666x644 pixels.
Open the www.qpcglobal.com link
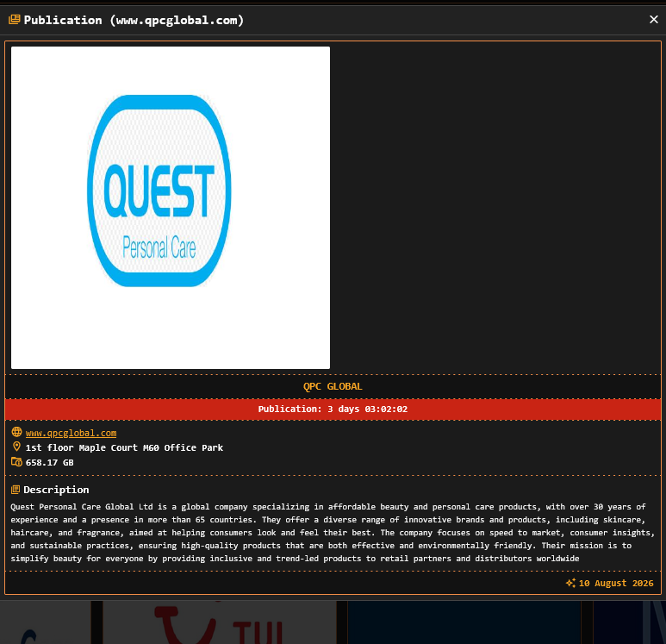click(x=71, y=433)
